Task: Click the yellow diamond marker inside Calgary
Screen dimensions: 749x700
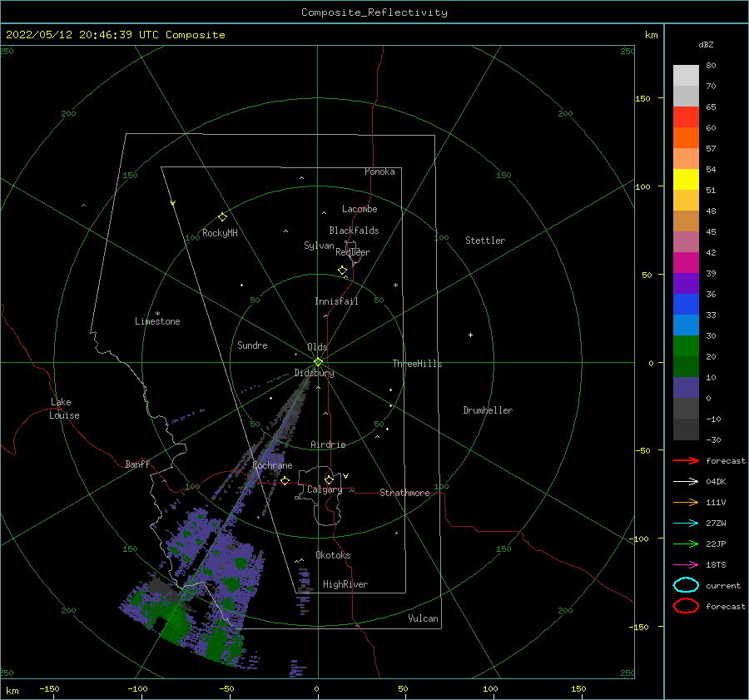Action: coord(329,479)
